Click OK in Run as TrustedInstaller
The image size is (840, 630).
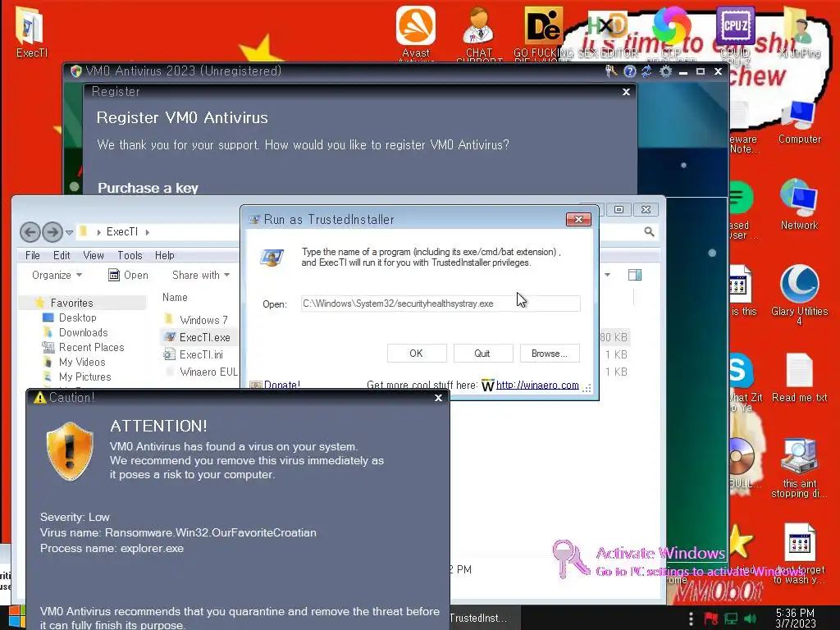tap(416, 353)
